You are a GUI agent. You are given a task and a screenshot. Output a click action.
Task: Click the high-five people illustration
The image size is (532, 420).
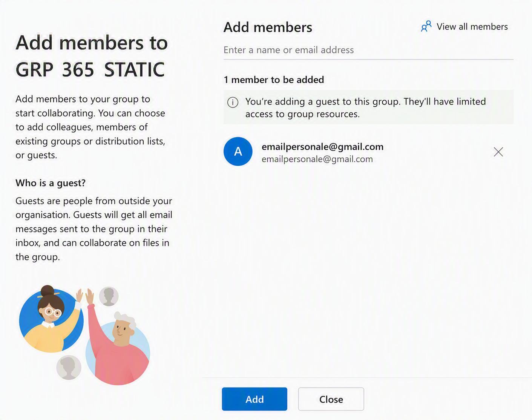click(84, 335)
